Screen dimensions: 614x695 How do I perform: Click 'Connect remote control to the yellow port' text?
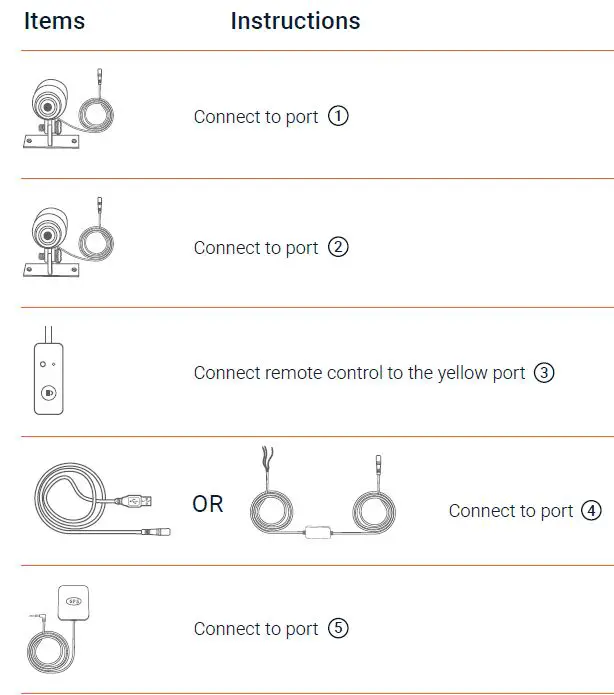[x=359, y=373]
